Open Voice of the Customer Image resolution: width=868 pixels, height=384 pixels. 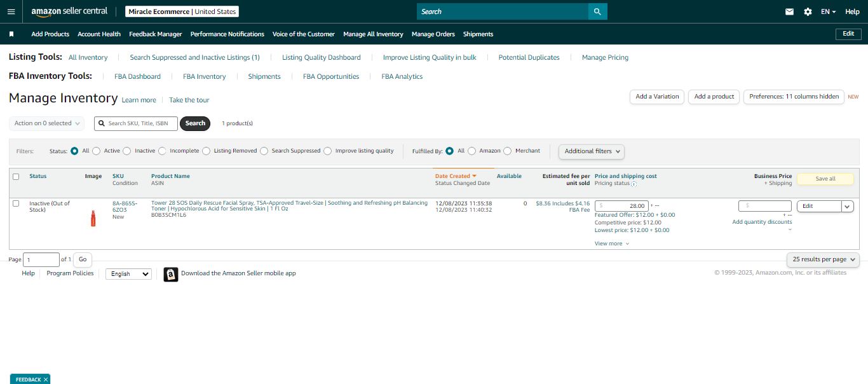coord(304,34)
